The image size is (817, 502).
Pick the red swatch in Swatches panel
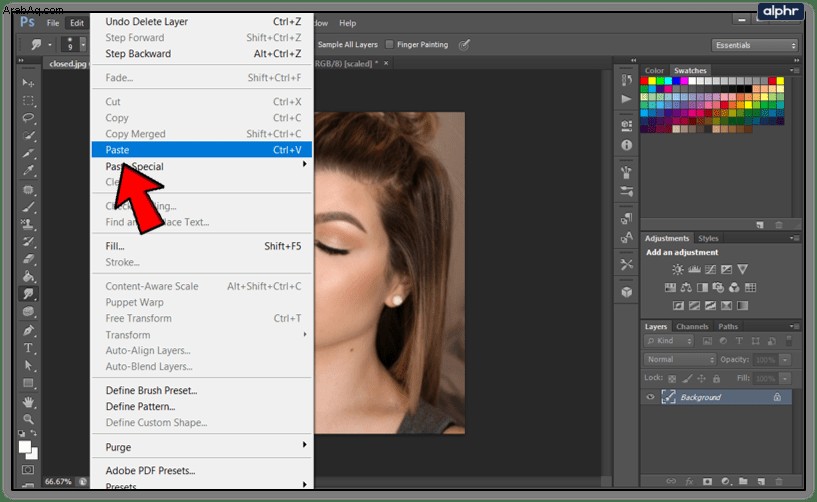[644, 81]
